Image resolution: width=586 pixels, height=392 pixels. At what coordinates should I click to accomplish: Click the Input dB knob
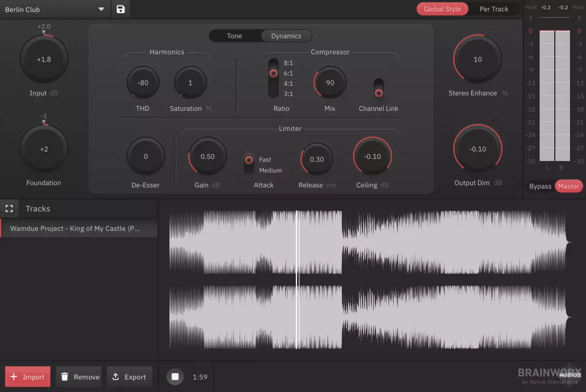tap(44, 59)
